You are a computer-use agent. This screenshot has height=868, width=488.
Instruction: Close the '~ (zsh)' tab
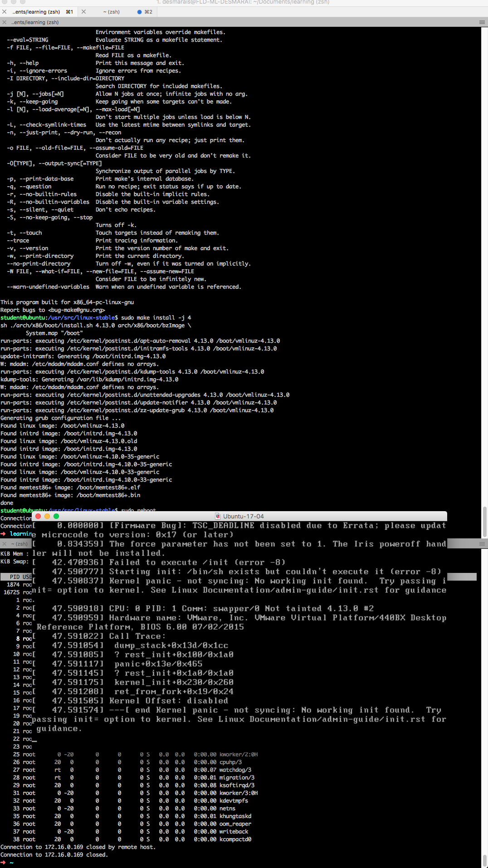click(83, 12)
